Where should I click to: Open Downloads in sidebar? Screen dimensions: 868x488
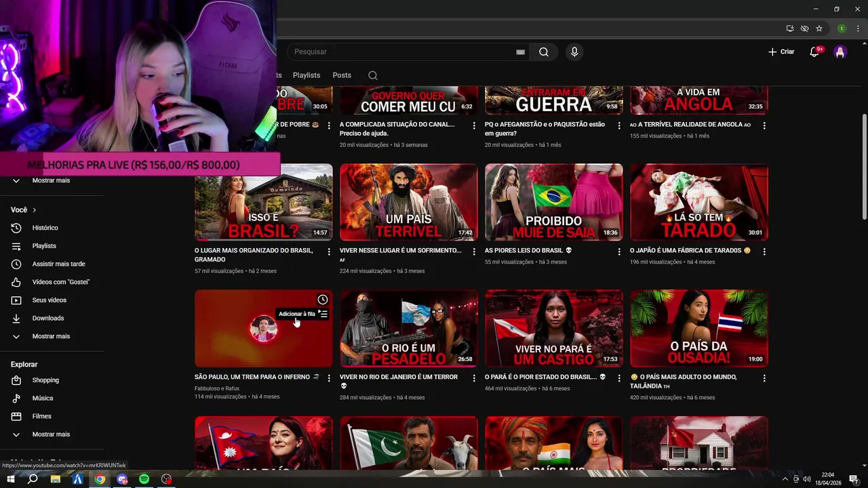tap(48, 318)
